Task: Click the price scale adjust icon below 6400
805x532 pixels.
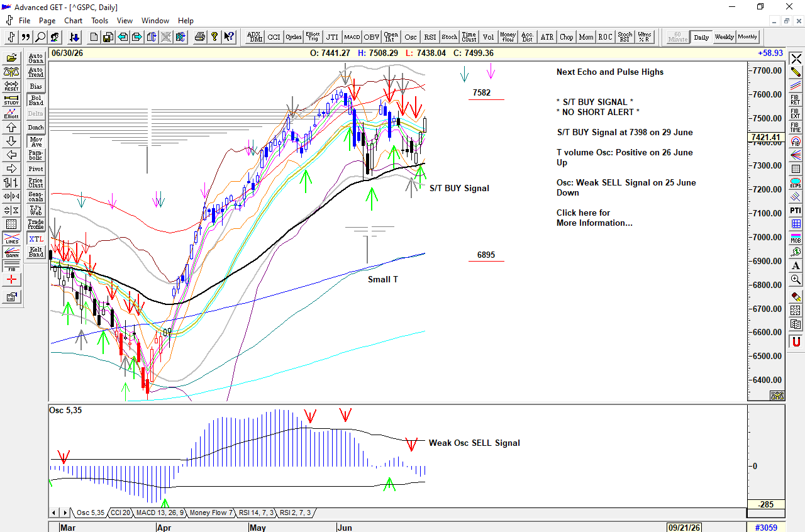Action: 777,396
